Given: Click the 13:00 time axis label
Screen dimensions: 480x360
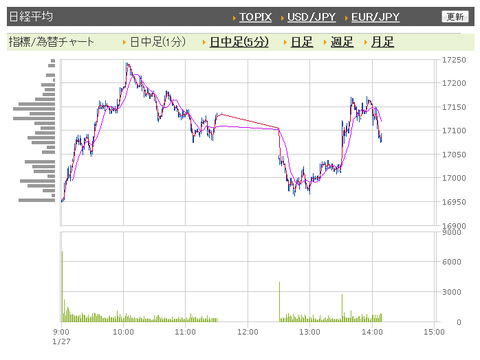Looking at the screenshot, I should tap(310, 332).
